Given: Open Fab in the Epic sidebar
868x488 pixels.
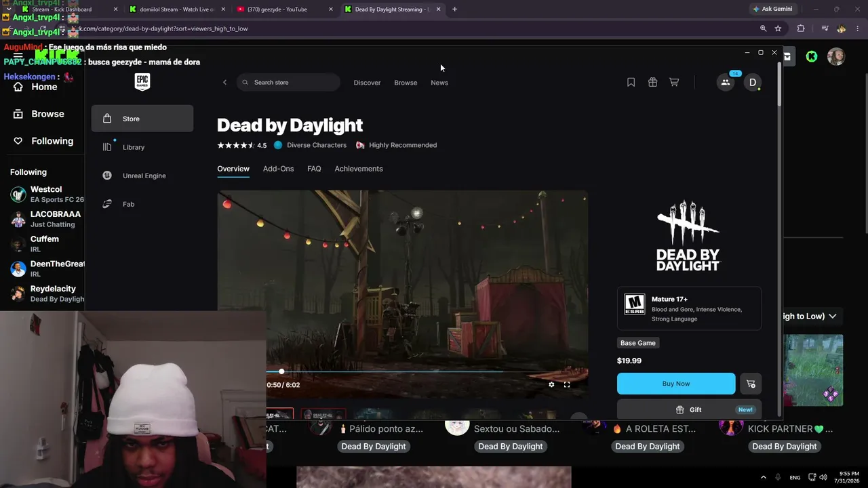Looking at the screenshot, I should click(x=142, y=204).
